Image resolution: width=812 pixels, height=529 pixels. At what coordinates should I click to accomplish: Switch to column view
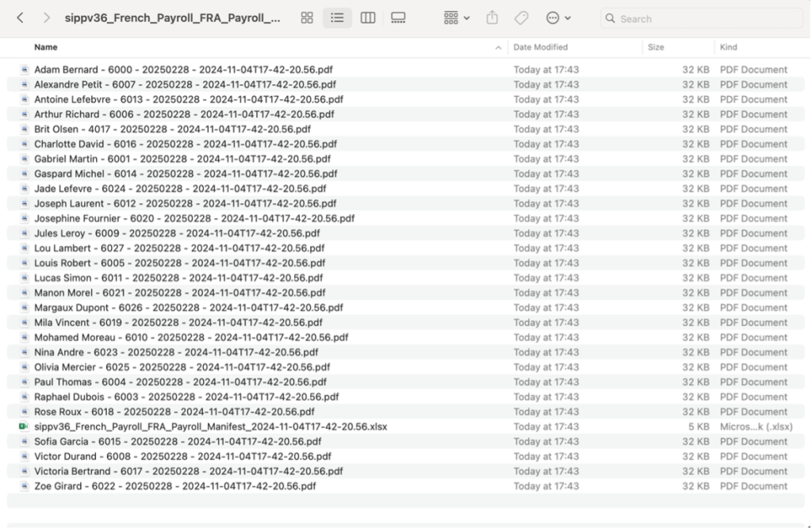pos(367,17)
